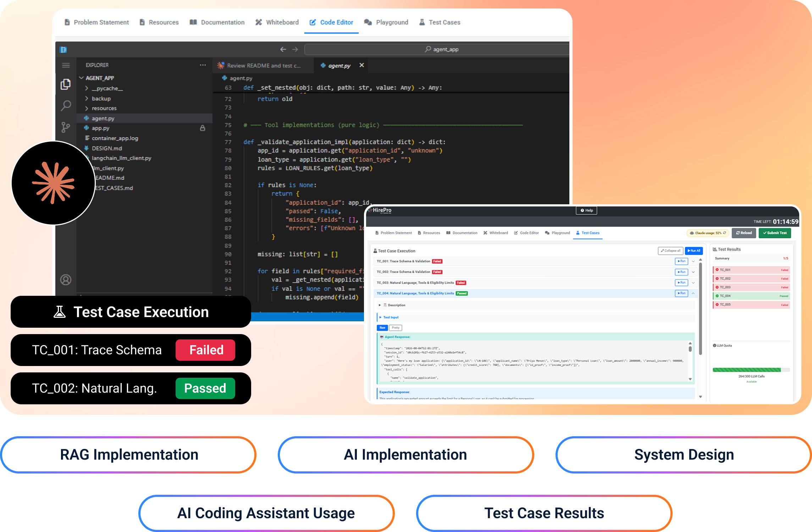Screen dimensions: 812x532
Task: Click the lock icon beside app.py
Action: pos(203,128)
